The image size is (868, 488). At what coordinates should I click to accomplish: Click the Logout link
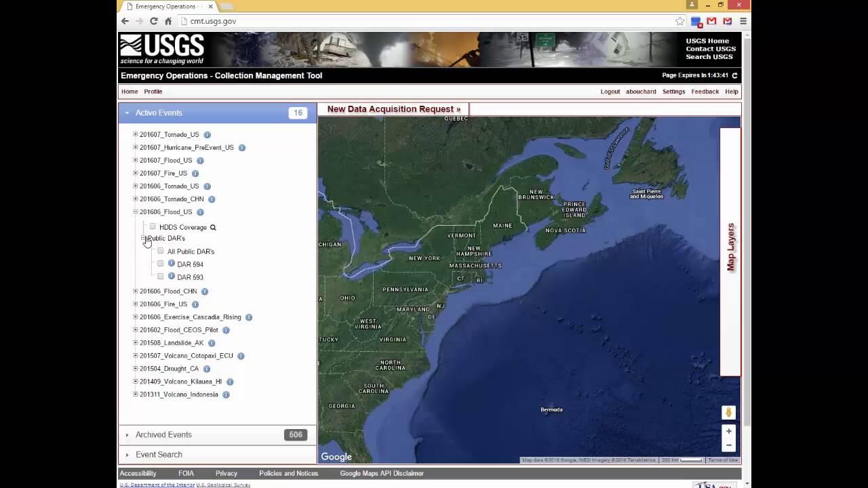(x=610, y=91)
